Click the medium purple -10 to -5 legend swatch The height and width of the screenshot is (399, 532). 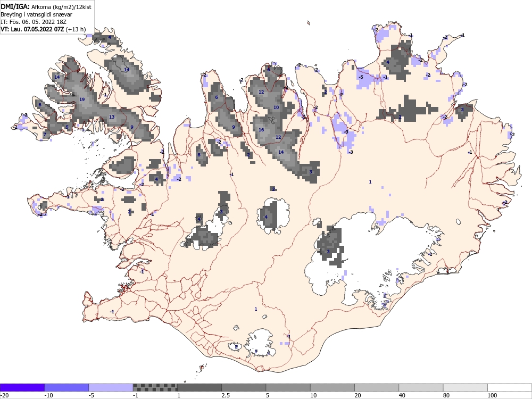[66, 387]
